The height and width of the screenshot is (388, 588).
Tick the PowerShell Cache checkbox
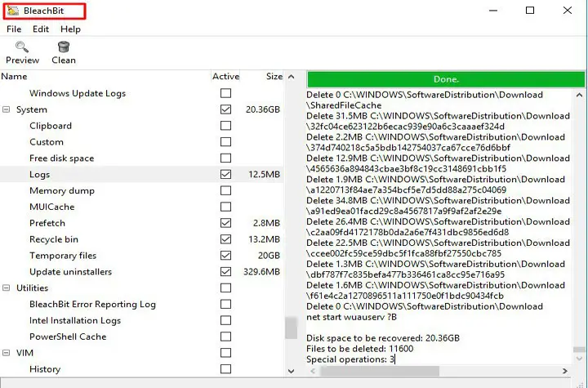225,337
